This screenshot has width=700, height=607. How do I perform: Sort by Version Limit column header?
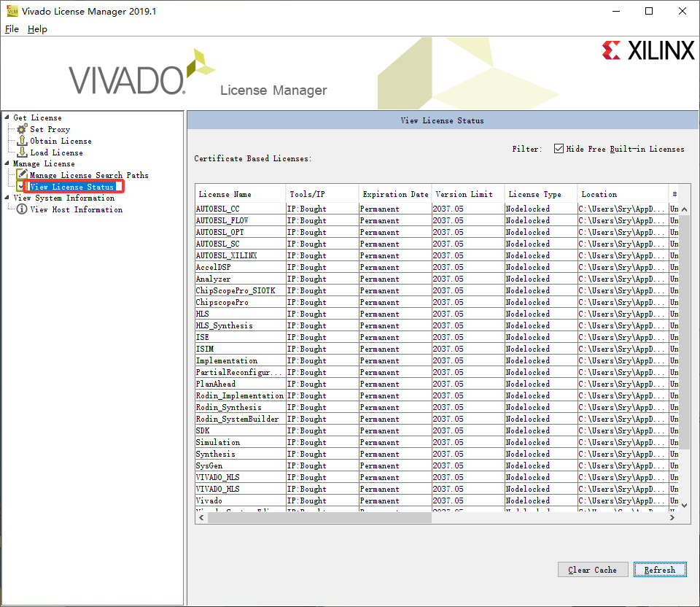click(x=468, y=194)
